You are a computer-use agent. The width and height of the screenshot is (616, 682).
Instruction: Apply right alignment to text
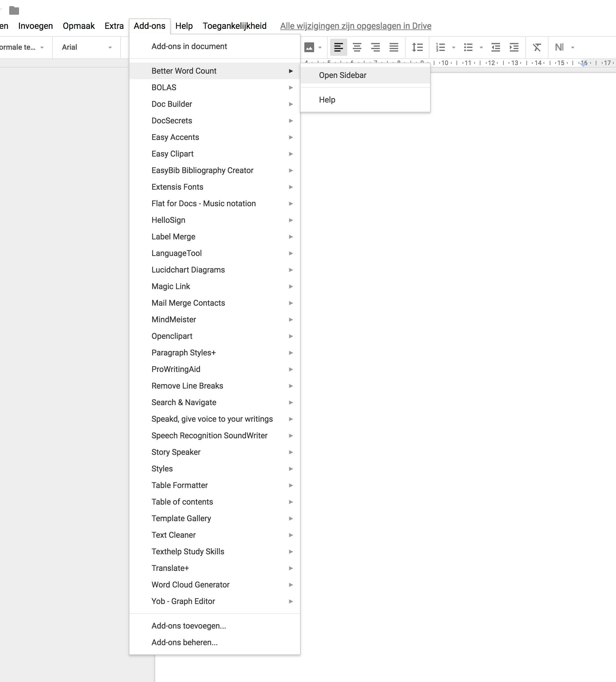click(x=375, y=47)
